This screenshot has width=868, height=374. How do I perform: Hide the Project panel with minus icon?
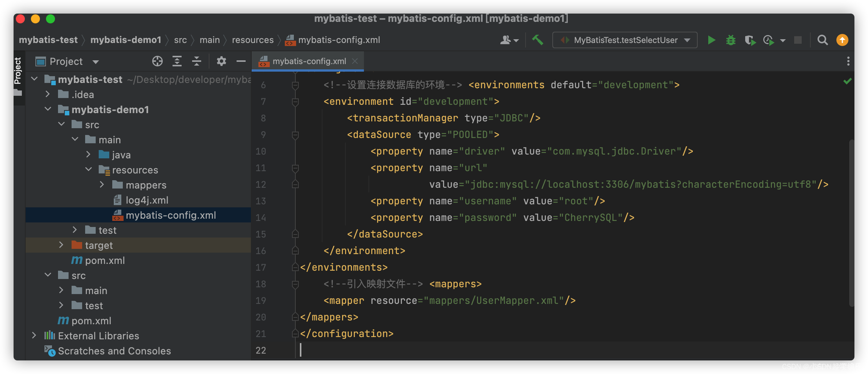(241, 61)
